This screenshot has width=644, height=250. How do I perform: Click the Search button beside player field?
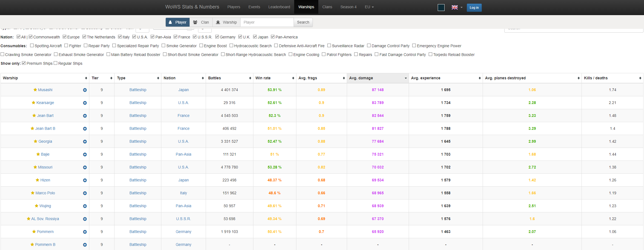(303, 22)
